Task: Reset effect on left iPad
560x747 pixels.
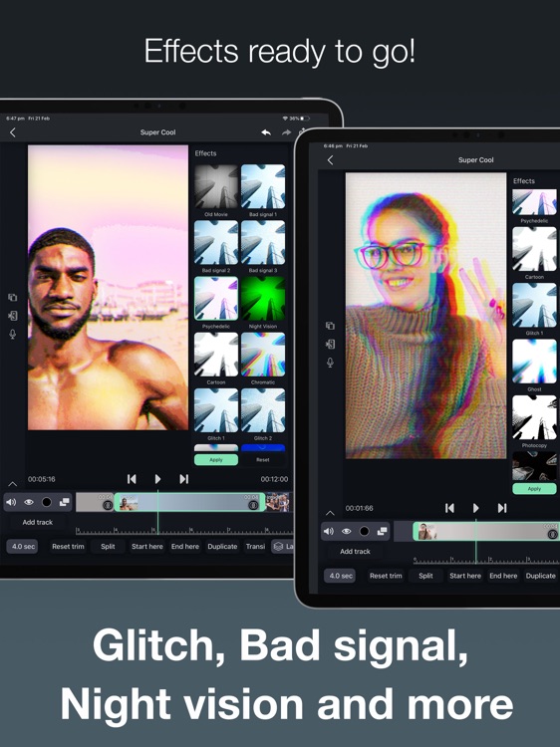Action: (x=263, y=460)
